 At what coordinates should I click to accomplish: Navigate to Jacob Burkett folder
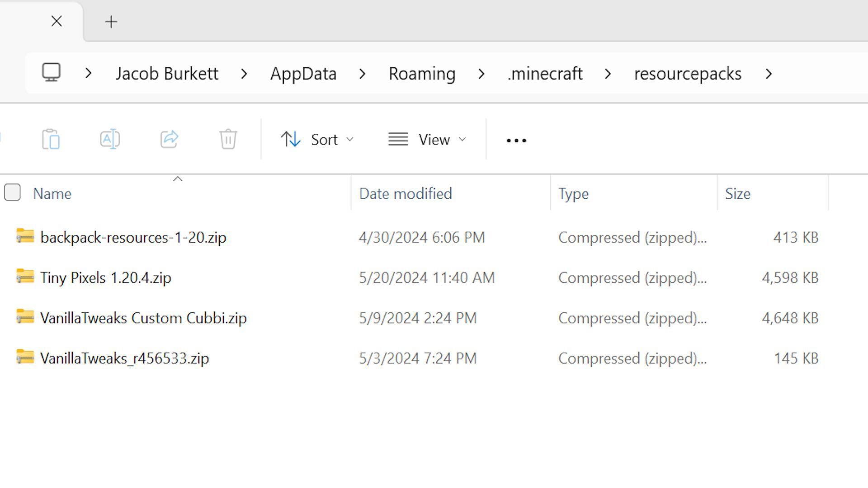pos(167,73)
